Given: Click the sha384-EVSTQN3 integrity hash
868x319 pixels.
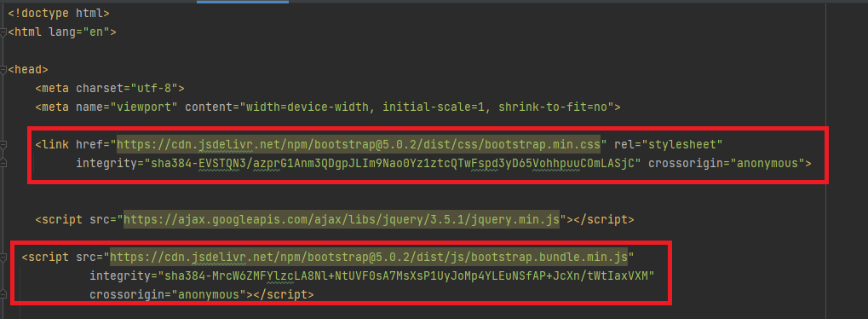Looking at the screenshot, I should [x=392, y=163].
